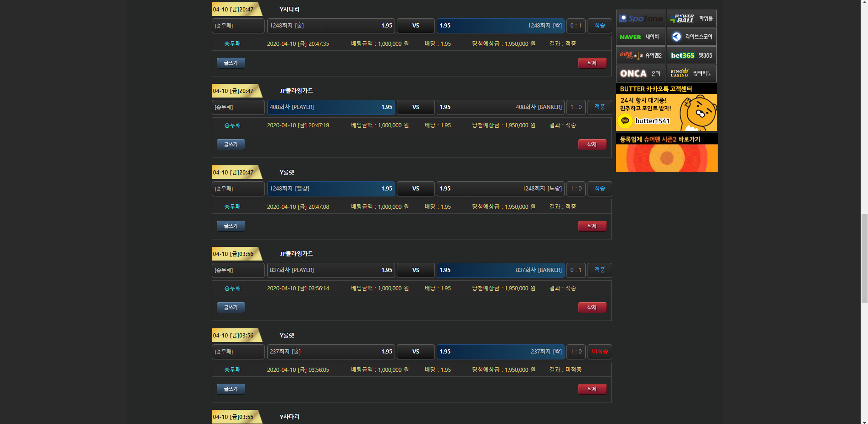Click the vertical page scrollbar thumb

864,258
